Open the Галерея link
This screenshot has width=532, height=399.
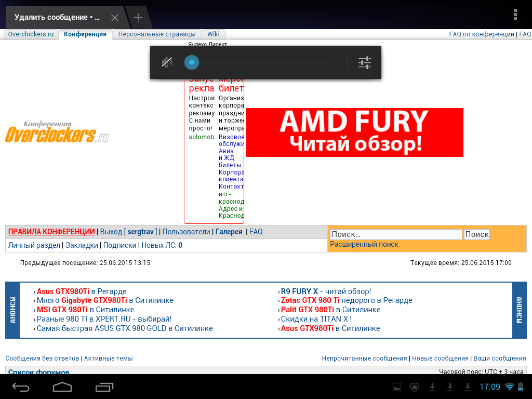pyautogui.click(x=229, y=232)
